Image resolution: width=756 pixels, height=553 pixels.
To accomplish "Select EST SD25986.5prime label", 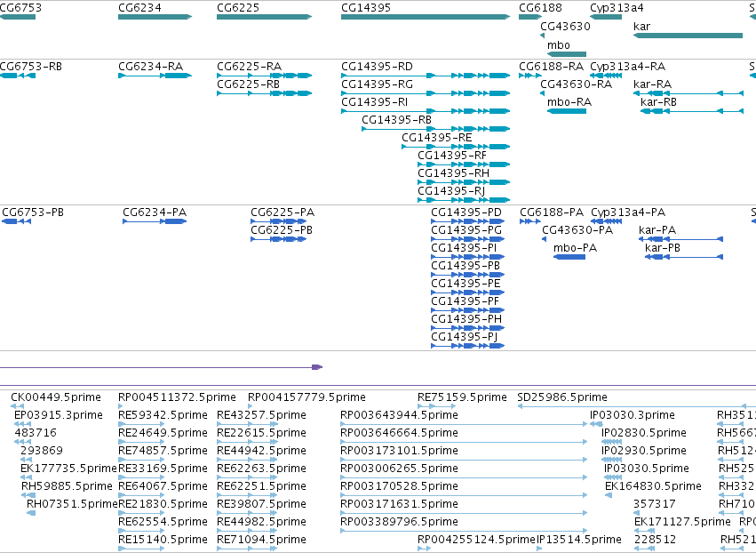I will click(x=562, y=397).
